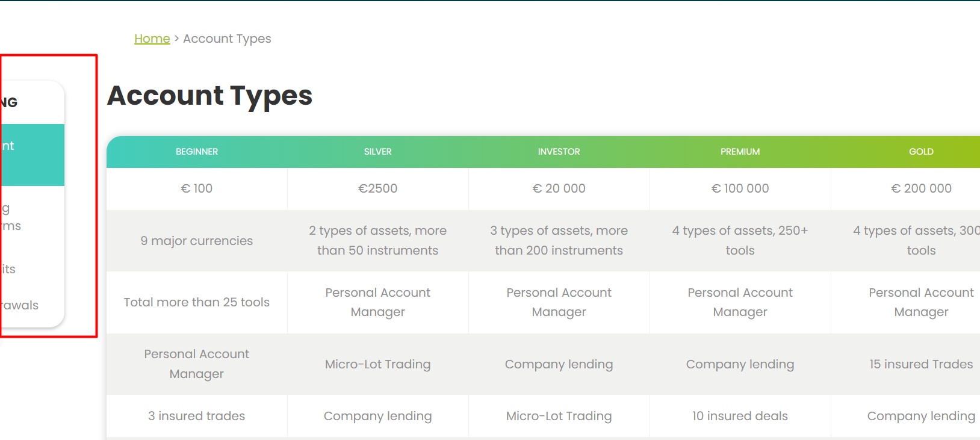
Task: Select the € 100 deposit cell
Action: click(197, 188)
